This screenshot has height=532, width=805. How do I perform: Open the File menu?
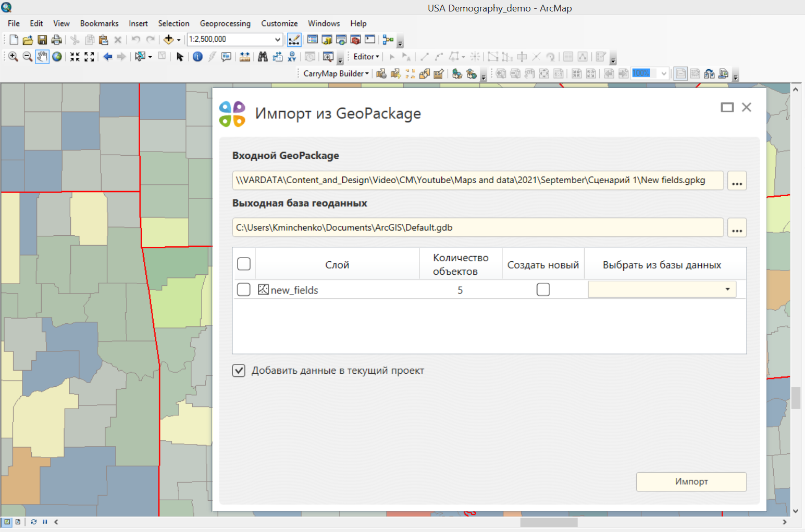click(x=14, y=23)
